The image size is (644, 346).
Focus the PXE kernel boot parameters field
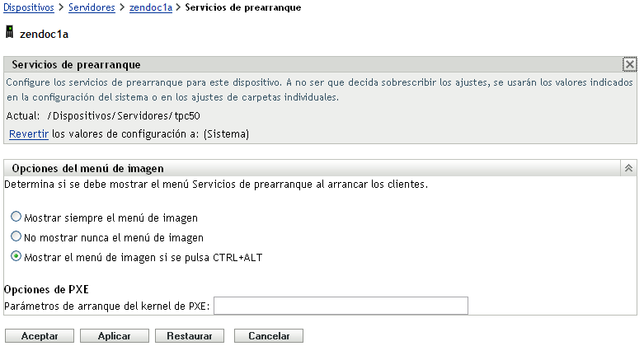[341, 306]
